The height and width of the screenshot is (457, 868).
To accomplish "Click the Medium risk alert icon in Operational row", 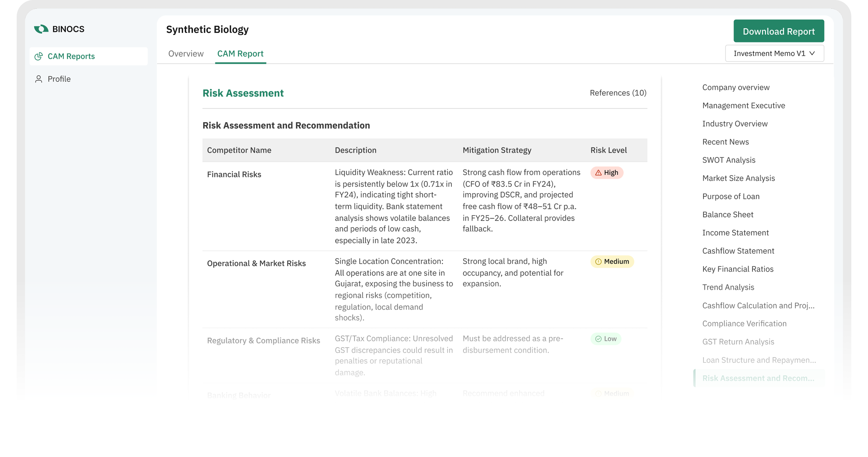I will 598,262.
